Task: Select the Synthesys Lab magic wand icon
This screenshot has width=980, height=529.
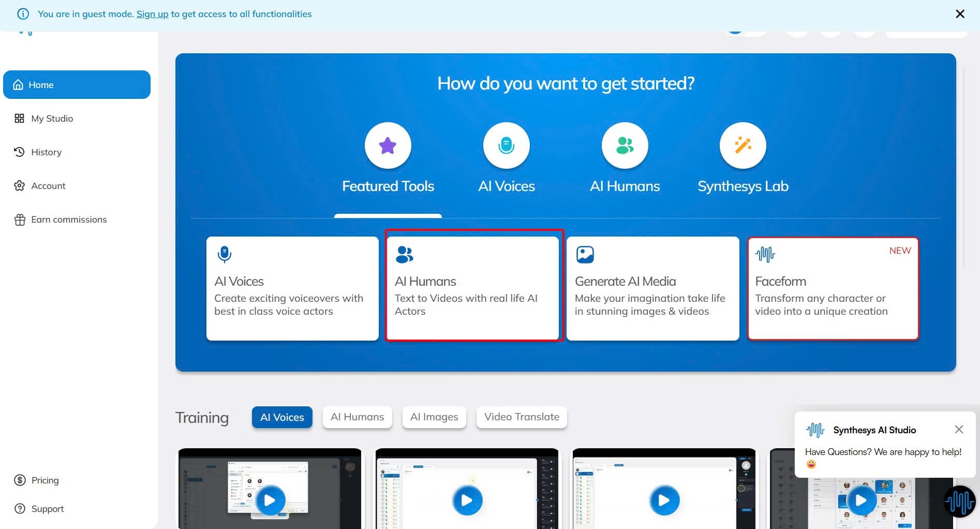Action: [x=743, y=145]
